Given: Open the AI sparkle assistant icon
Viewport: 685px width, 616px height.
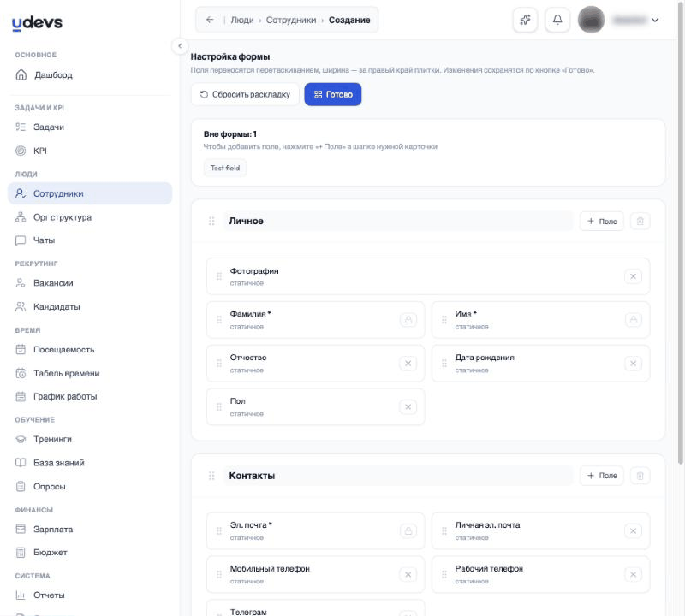Looking at the screenshot, I should 525,20.
